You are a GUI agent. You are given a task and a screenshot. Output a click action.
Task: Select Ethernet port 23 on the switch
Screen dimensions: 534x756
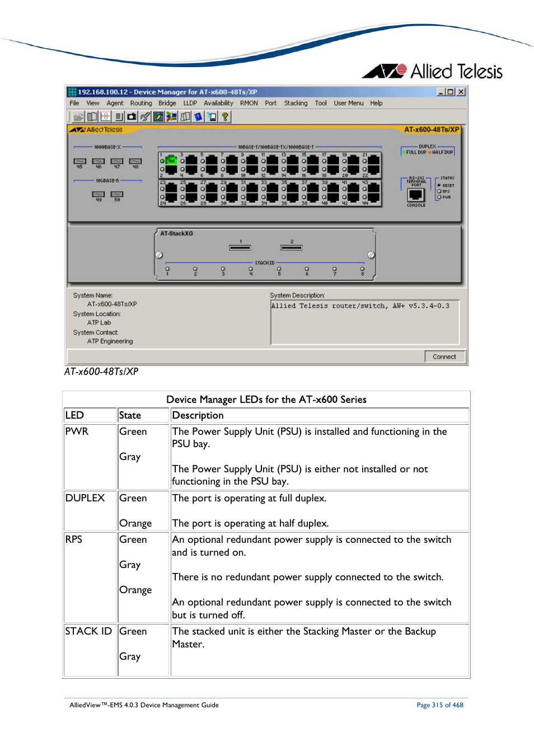click(x=171, y=188)
